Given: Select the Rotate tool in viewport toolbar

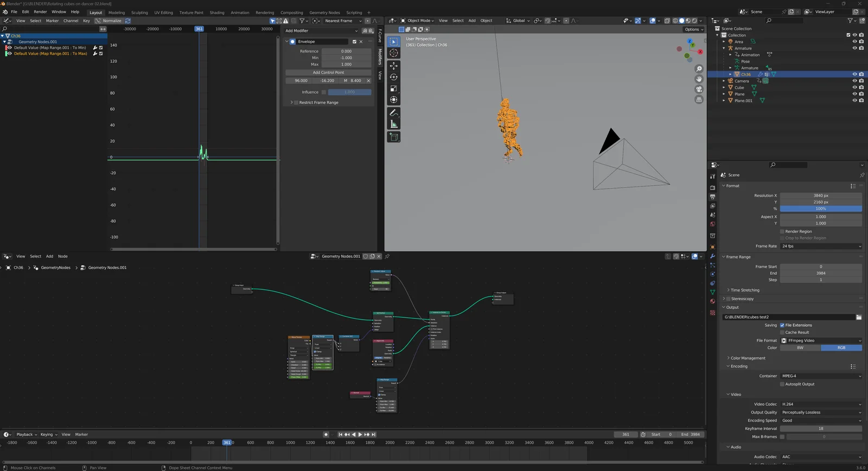Looking at the screenshot, I should [x=394, y=77].
